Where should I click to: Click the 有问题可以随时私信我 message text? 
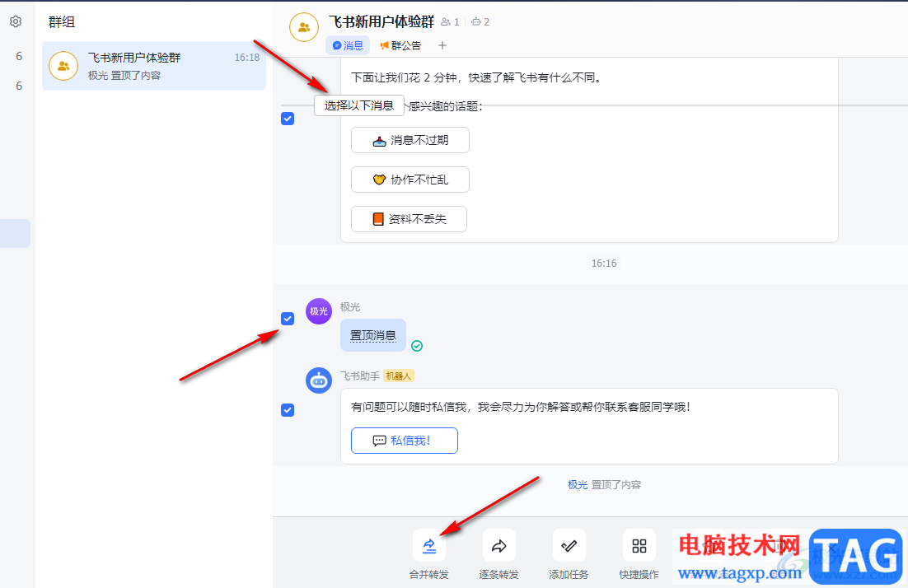pyautogui.click(x=521, y=407)
